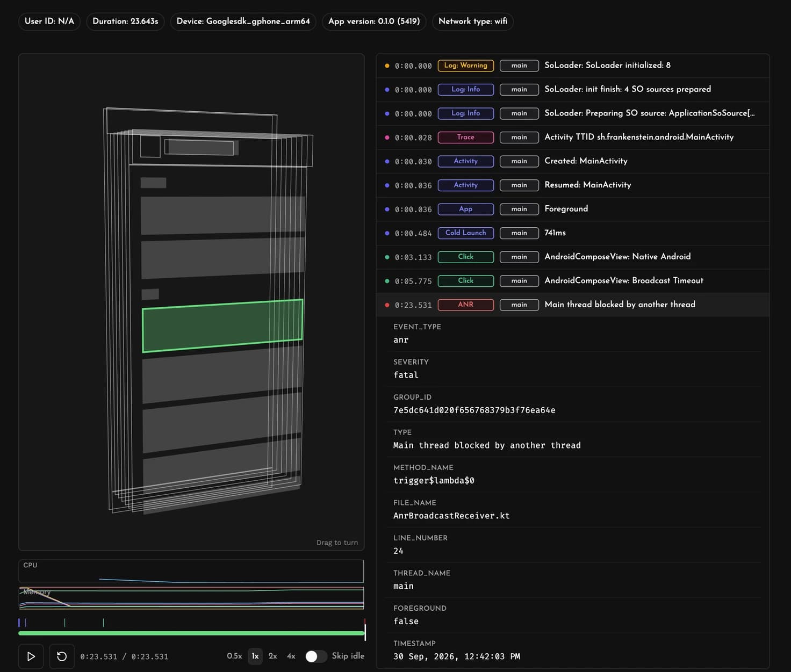Click the green timeline marker furthest right
Image resolution: width=791 pixels, height=672 pixels.
[x=103, y=623]
